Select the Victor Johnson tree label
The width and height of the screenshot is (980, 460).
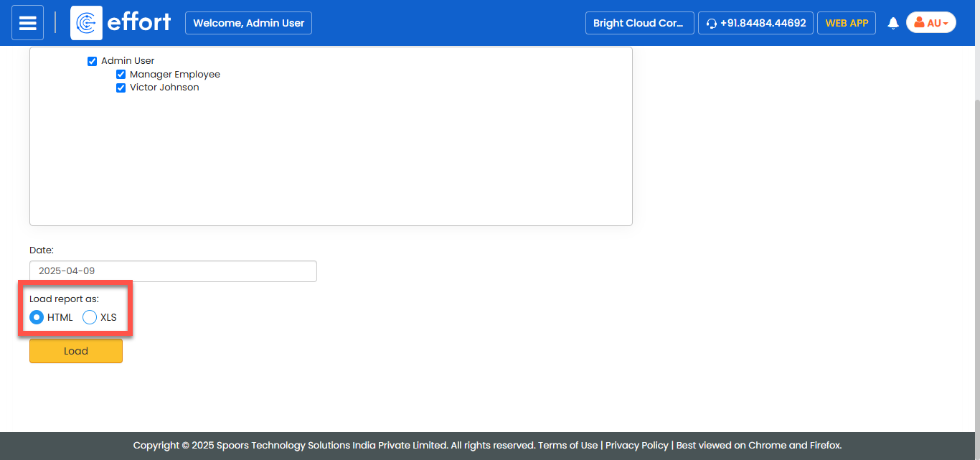point(164,88)
